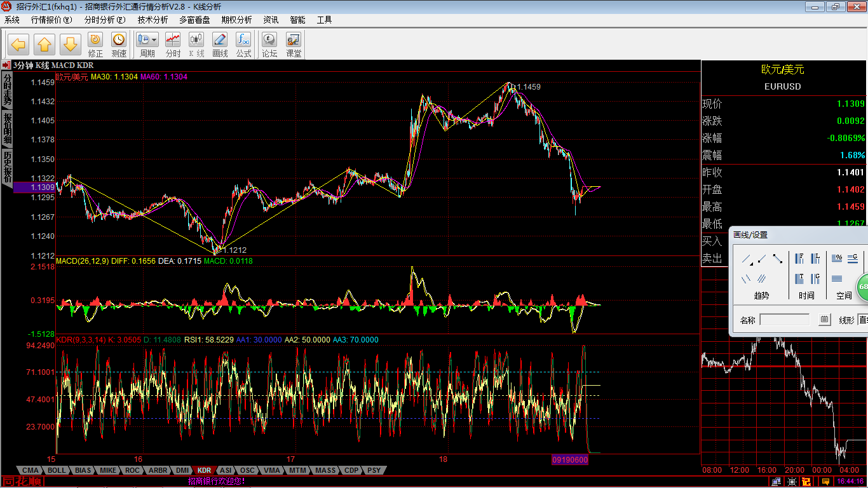This screenshot has height=488, width=868.
Task: Select the 报价明细 vertical side tab
Action: pos(7,128)
